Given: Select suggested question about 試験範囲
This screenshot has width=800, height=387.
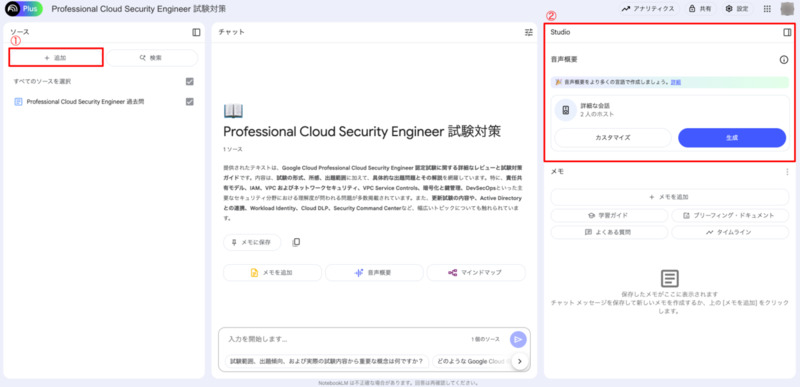Looking at the screenshot, I should point(327,362).
